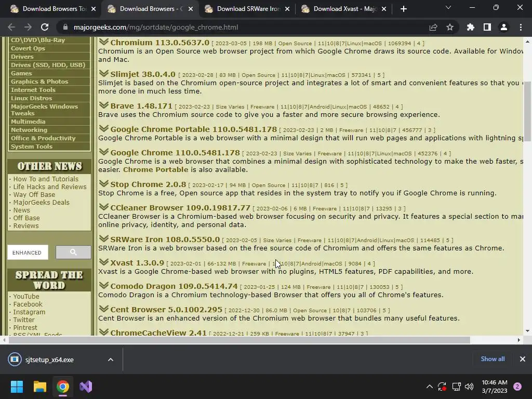532x399 pixels.
Task: Open the Chromium 113.0.5637.0 title link
Action: pyautogui.click(x=160, y=43)
